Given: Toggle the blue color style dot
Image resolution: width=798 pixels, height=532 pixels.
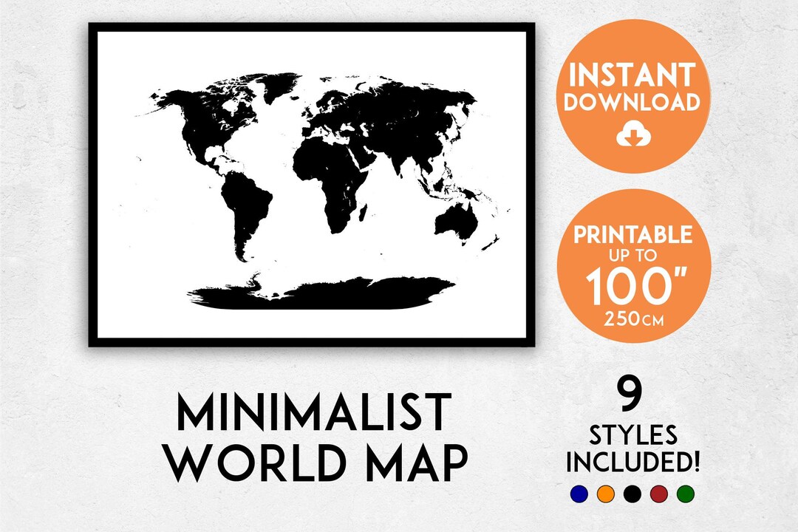Looking at the screenshot, I should tap(579, 493).
